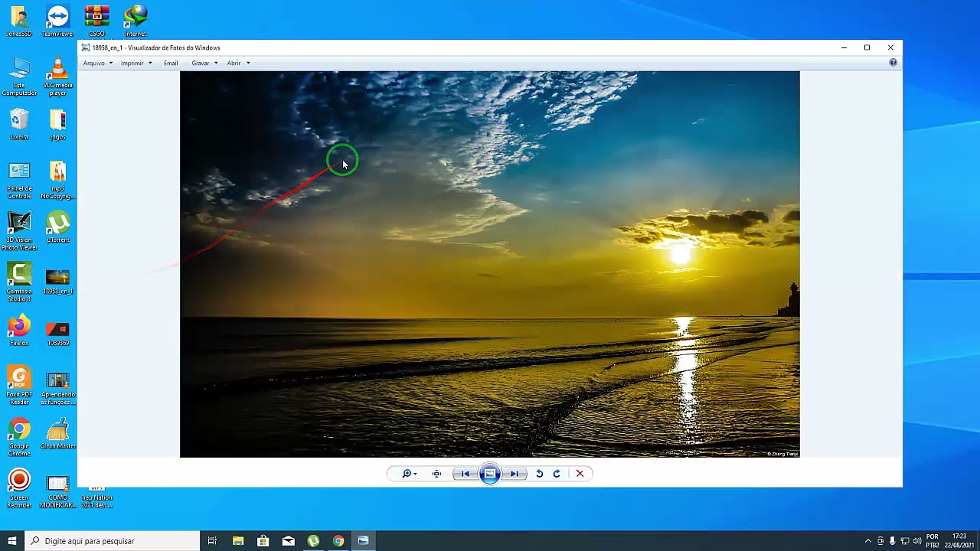Expand the Arquivo dropdown menu
980x551 pixels.
[97, 64]
